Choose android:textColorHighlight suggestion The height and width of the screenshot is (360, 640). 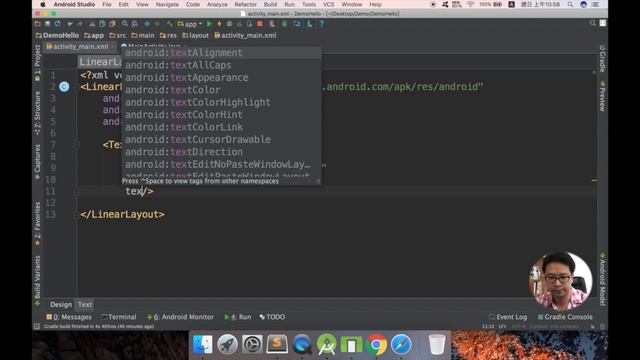coord(221,102)
